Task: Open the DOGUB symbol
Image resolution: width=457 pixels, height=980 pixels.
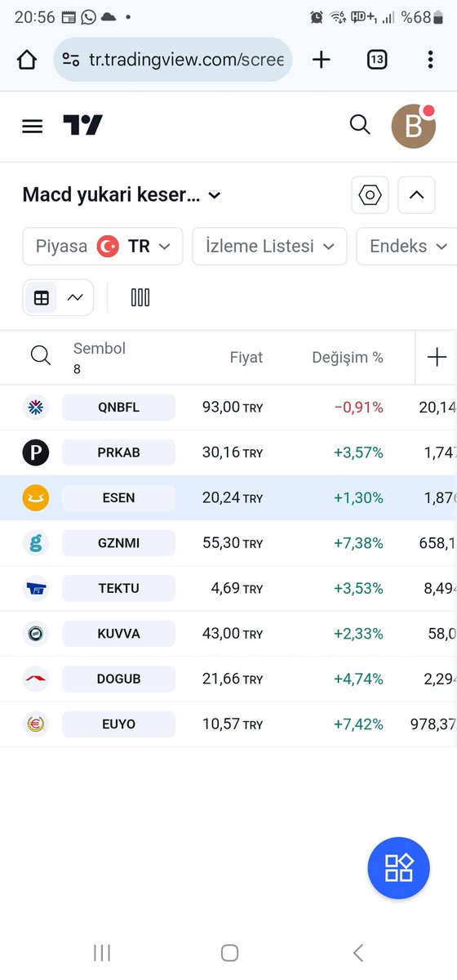Action: [x=118, y=679]
